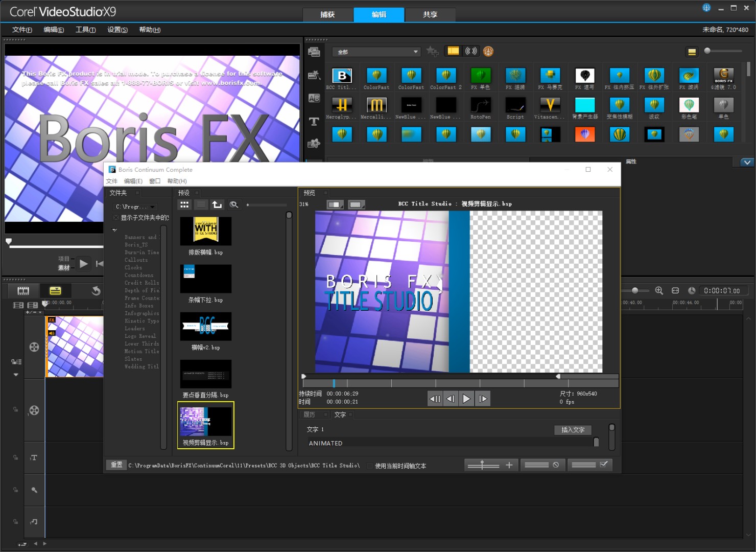
Task: Expand options panel with blue chevron button
Action: click(x=747, y=162)
